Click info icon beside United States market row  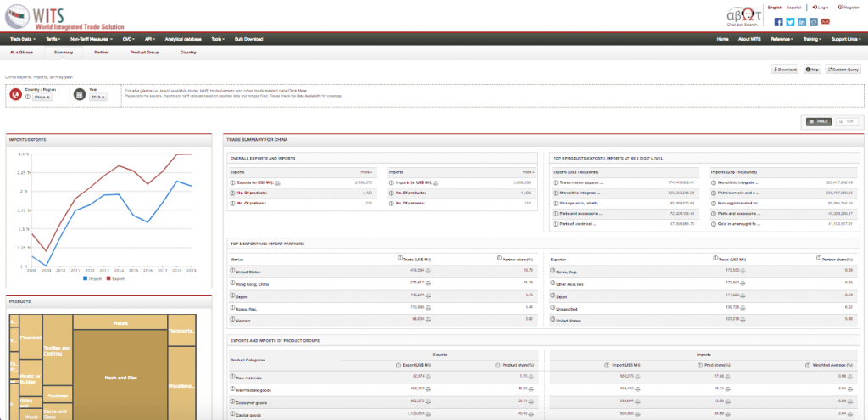point(232,272)
